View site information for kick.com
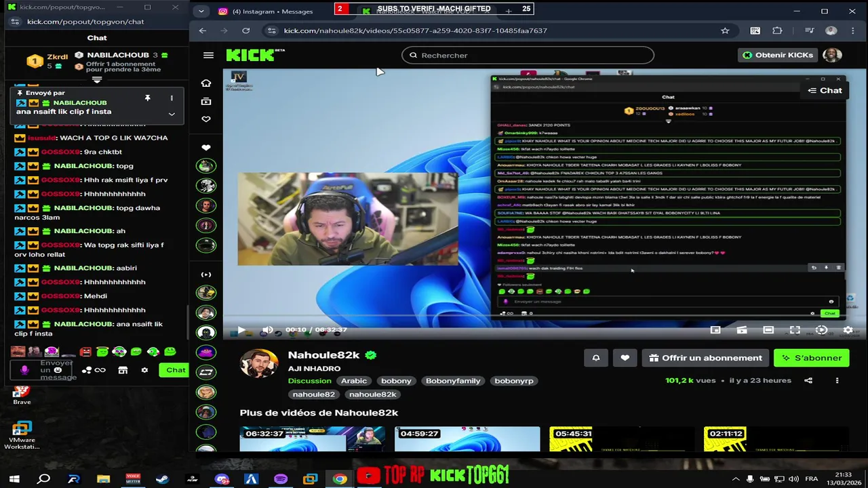This screenshot has width=868, height=488. click(x=272, y=30)
